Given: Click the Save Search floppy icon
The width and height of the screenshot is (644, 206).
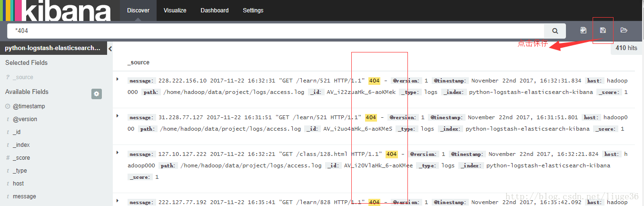Looking at the screenshot, I should coord(603,31).
